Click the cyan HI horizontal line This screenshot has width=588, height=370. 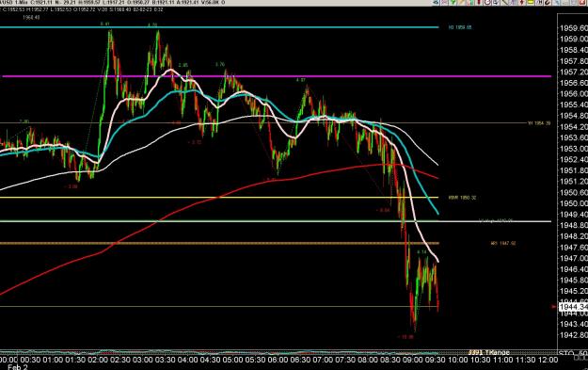point(219,27)
